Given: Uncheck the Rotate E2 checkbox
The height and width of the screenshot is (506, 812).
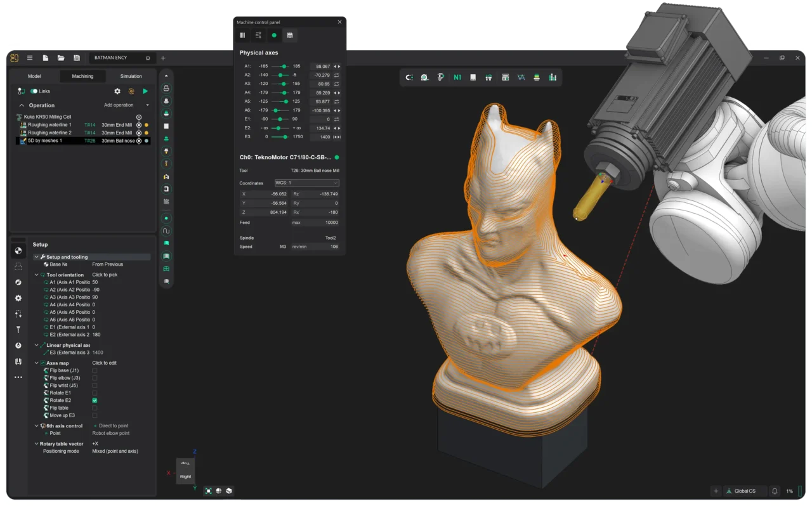Looking at the screenshot, I should [x=95, y=401].
